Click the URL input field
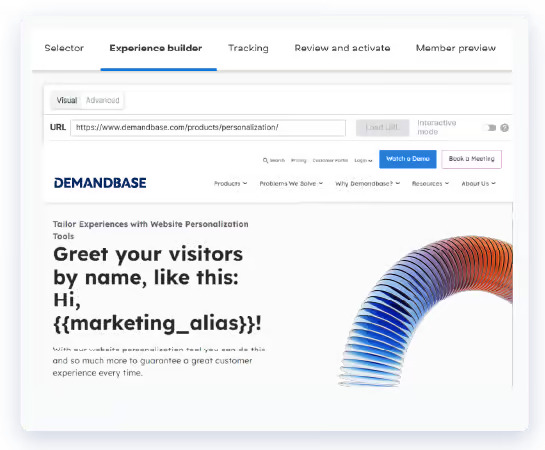Viewport: 545px width, 450px height. coord(208,128)
